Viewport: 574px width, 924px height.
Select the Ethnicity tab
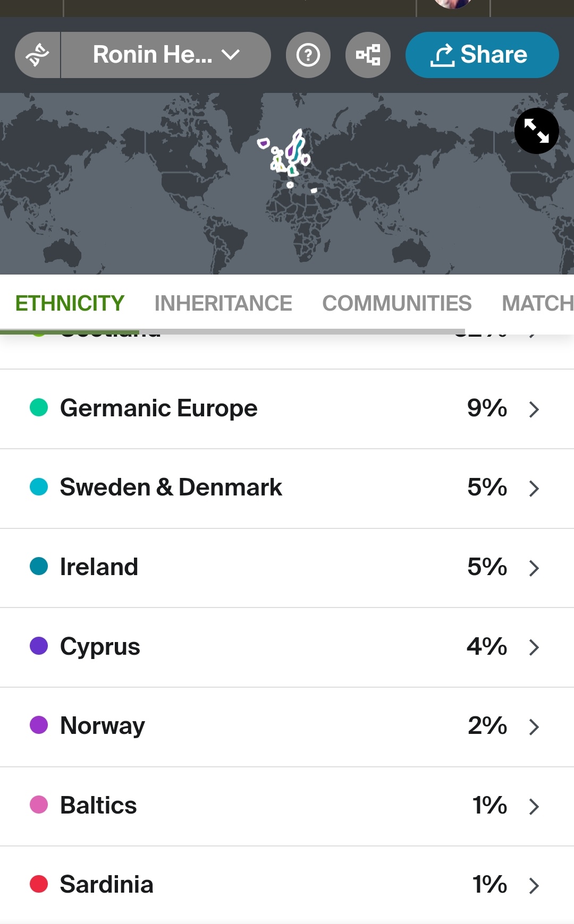(70, 303)
